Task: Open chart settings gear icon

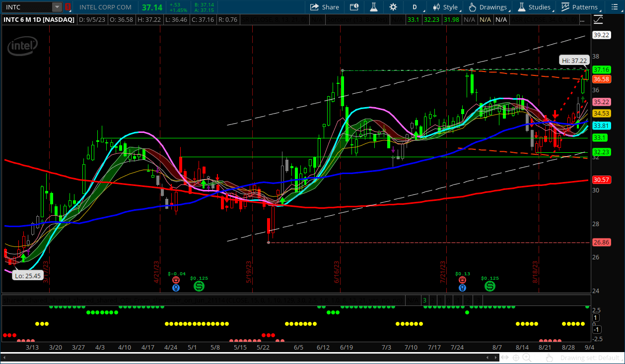Action: coord(393,7)
